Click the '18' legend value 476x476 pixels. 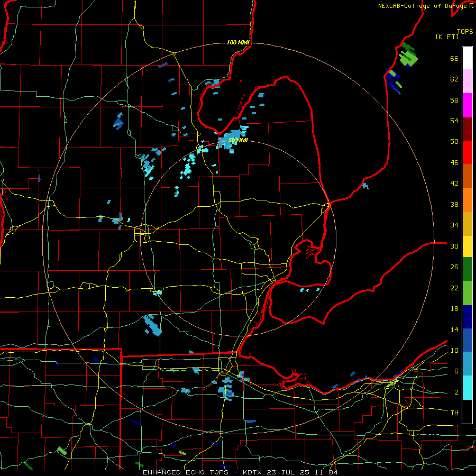[x=454, y=309]
